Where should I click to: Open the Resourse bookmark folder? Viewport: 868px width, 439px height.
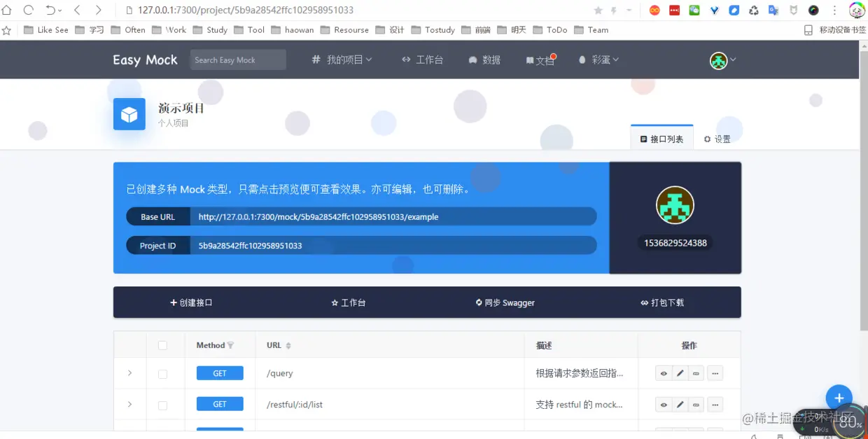pyautogui.click(x=344, y=30)
